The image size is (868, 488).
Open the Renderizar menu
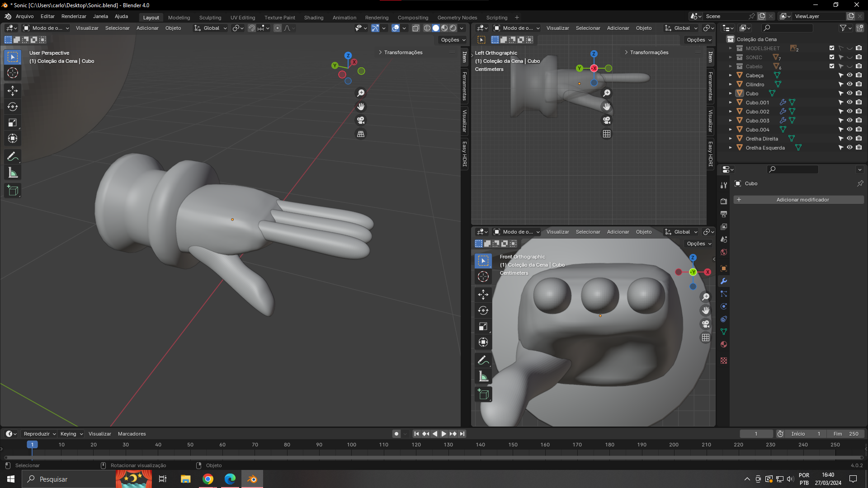74,16
